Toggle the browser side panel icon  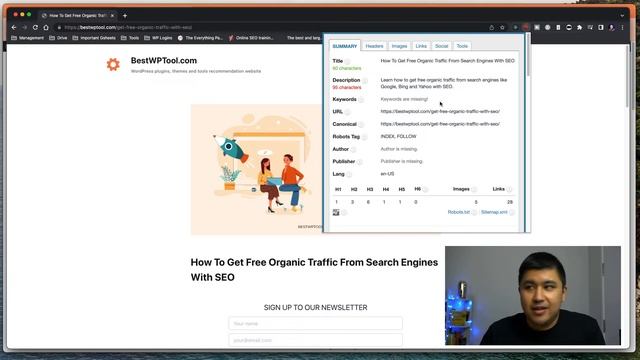point(601,27)
